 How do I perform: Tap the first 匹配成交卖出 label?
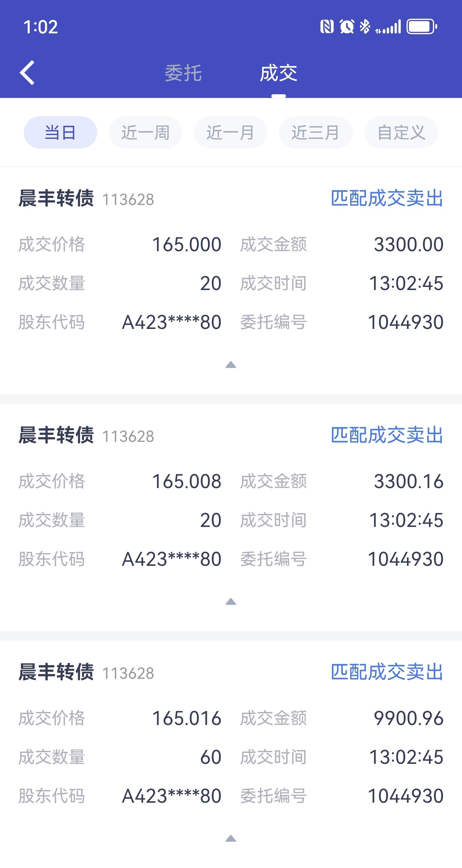387,198
